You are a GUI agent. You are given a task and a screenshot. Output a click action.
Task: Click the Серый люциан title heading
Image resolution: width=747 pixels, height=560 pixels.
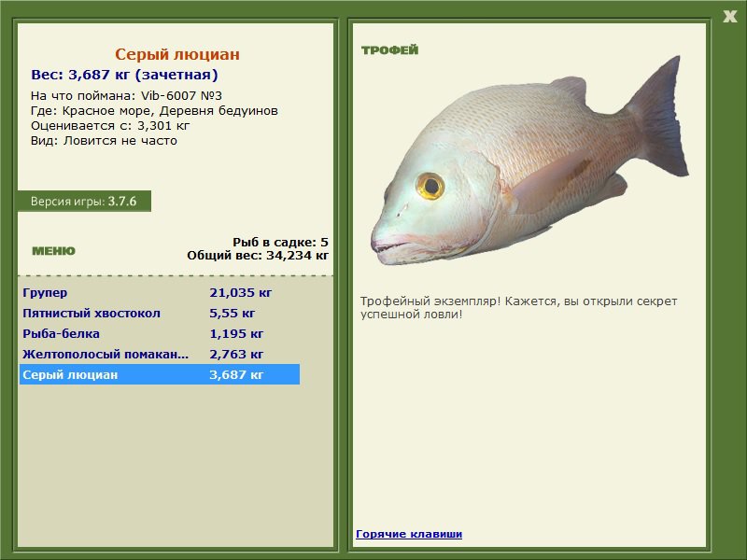tap(177, 54)
